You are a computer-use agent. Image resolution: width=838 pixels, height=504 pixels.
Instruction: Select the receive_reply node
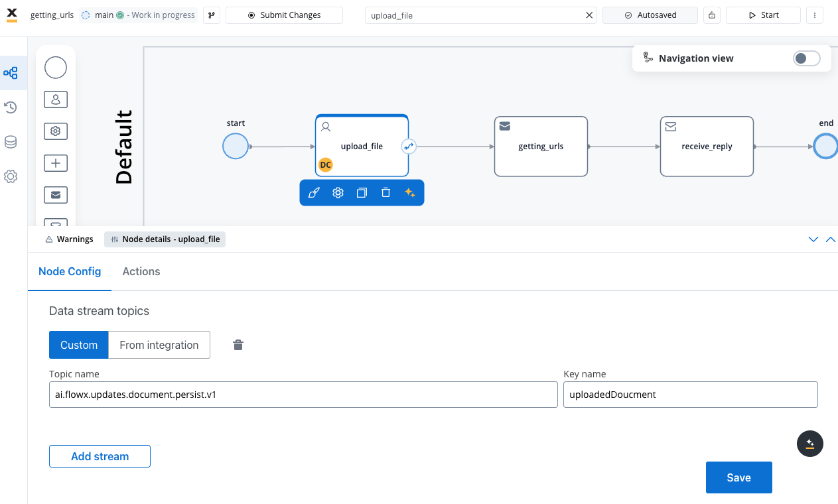coord(707,146)
